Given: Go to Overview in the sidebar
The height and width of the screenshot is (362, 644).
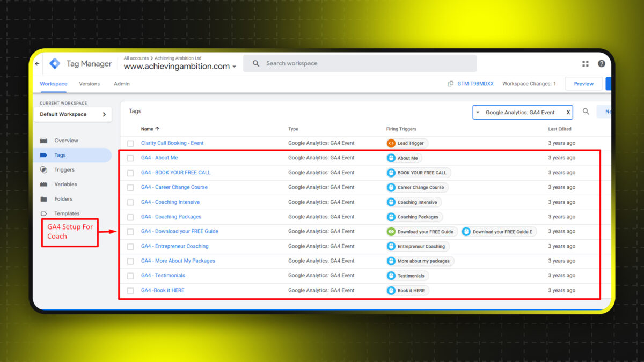Looking at the screenshot, I should click(x=66, y=141).
